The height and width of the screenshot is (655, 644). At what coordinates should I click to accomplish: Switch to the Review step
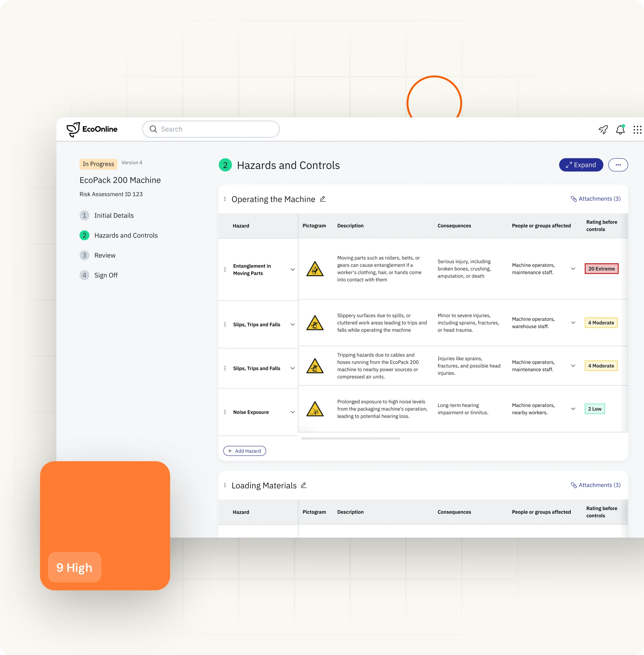pyautogui.click(x=105, y=255)
